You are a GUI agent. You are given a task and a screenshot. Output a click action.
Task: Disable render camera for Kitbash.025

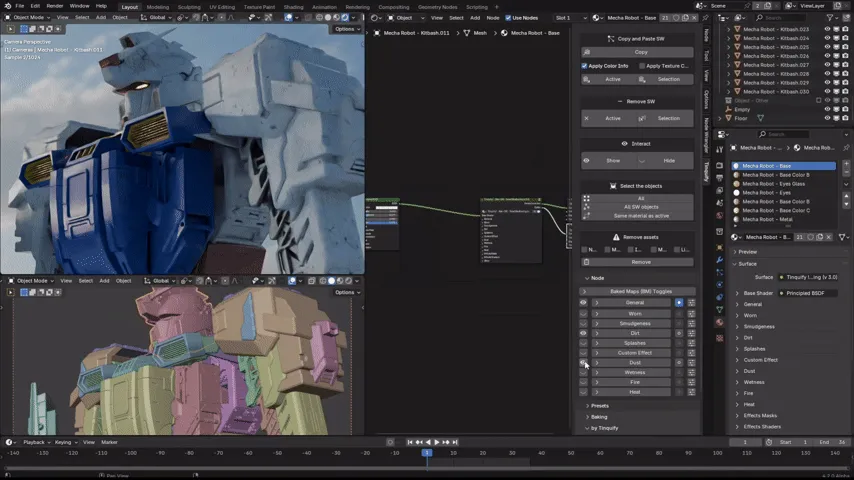(845, 47)
